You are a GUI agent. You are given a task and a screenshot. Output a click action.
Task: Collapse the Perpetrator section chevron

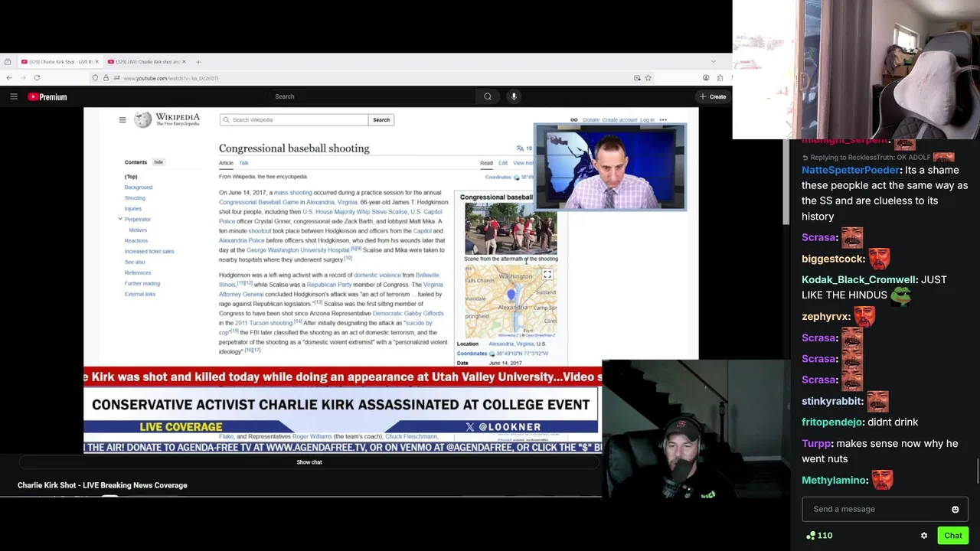120,220
